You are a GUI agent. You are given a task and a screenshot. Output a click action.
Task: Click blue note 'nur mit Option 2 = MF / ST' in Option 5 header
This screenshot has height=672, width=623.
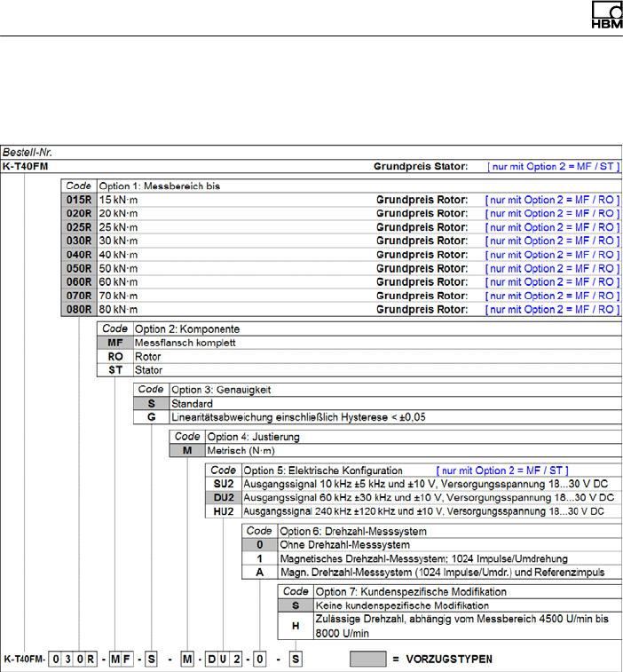pos(502,470)
